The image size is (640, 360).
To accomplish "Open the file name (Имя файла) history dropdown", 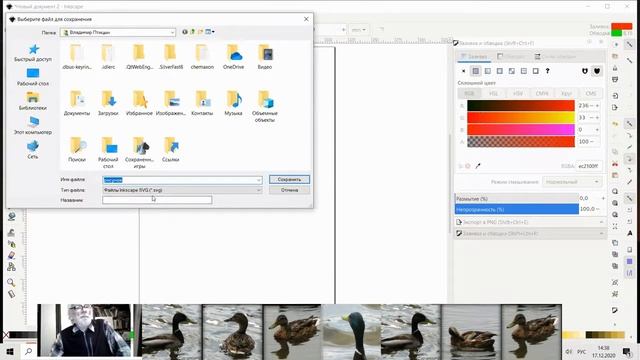I will pos(258,180).
